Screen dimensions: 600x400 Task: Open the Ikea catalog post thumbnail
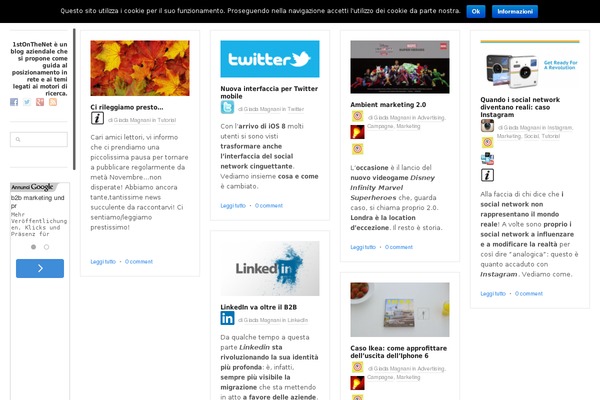coord(400,310)
